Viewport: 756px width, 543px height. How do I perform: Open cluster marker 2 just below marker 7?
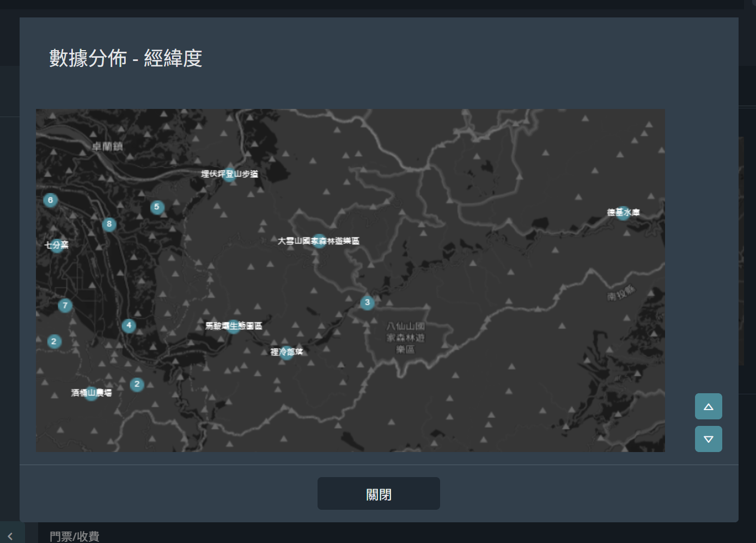(53, 341)
